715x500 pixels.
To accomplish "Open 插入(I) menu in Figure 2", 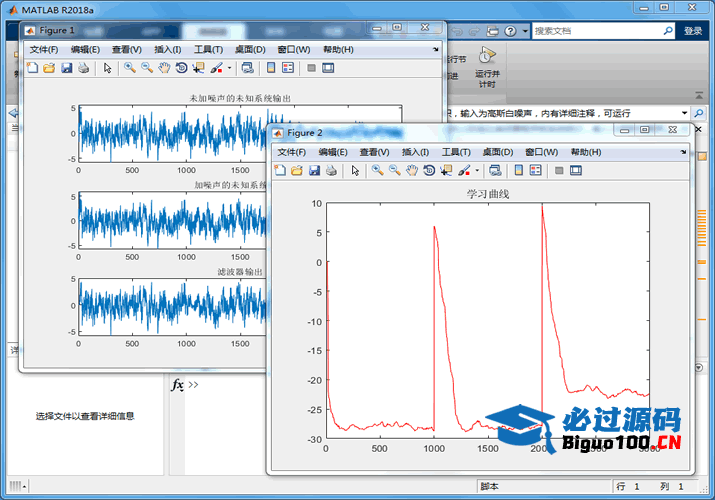I will point(415,152).
